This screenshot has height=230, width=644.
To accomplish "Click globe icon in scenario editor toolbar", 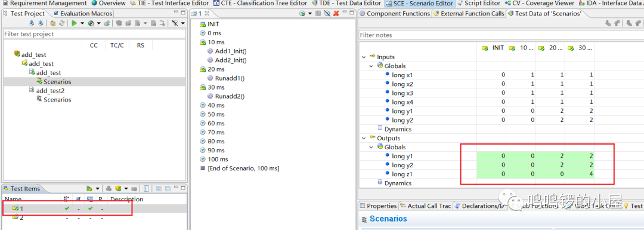I will coord(302,14).
